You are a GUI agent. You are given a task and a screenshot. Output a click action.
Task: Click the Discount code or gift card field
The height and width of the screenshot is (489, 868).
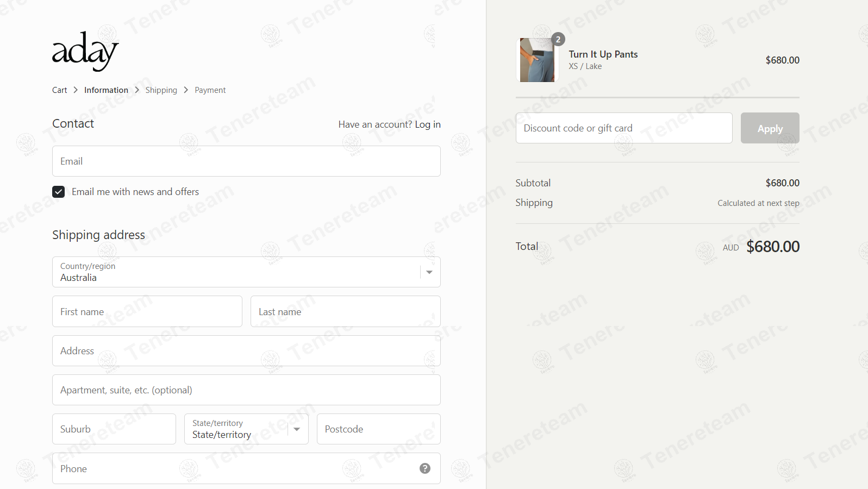coord(624,128)
